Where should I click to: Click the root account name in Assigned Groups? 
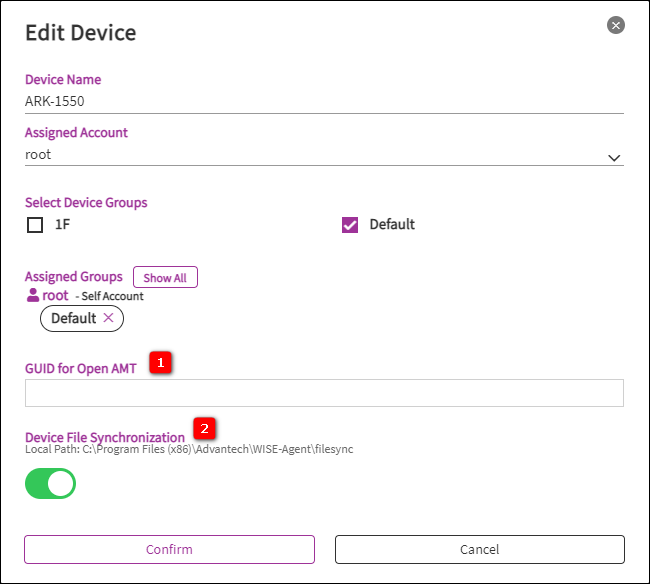(x=55, y=295)
